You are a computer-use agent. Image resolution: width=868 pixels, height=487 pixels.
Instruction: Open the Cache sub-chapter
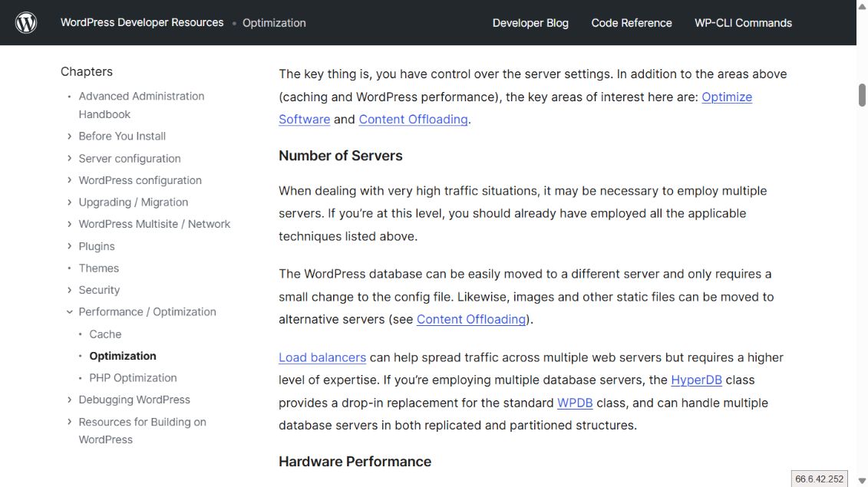pos(105,334)
